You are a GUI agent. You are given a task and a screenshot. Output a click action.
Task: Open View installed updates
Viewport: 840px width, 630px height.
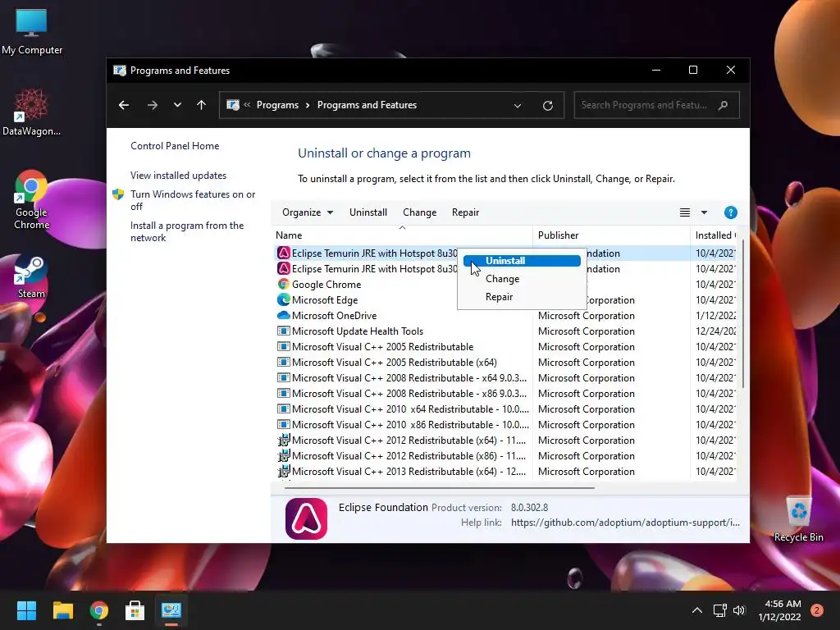click(x=178, y=176)
